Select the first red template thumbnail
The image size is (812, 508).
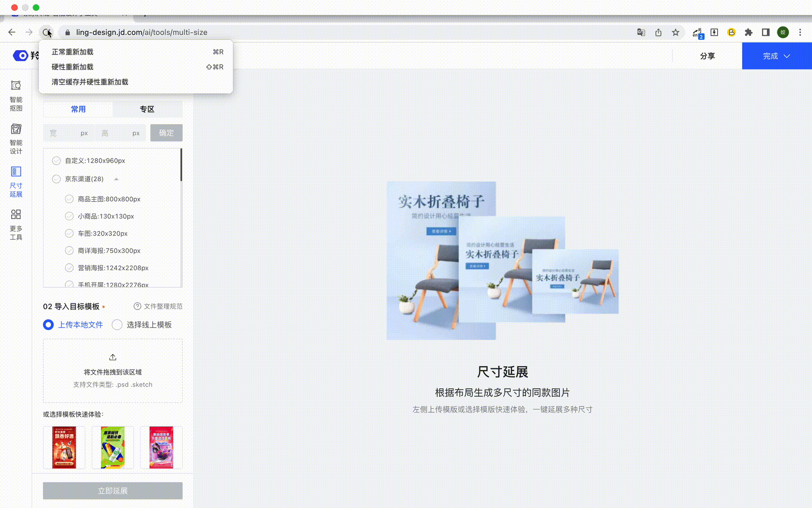(x=64, y=447)
